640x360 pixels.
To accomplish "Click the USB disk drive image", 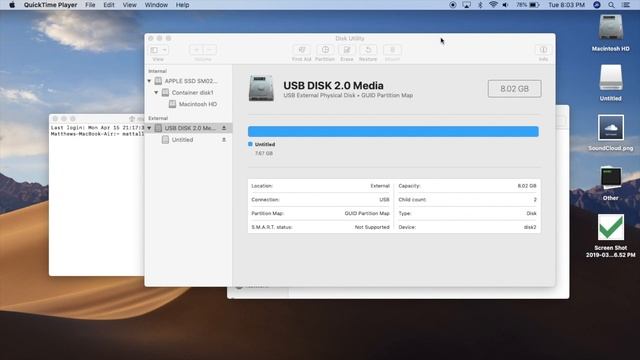I will click(x=261, y=88).
